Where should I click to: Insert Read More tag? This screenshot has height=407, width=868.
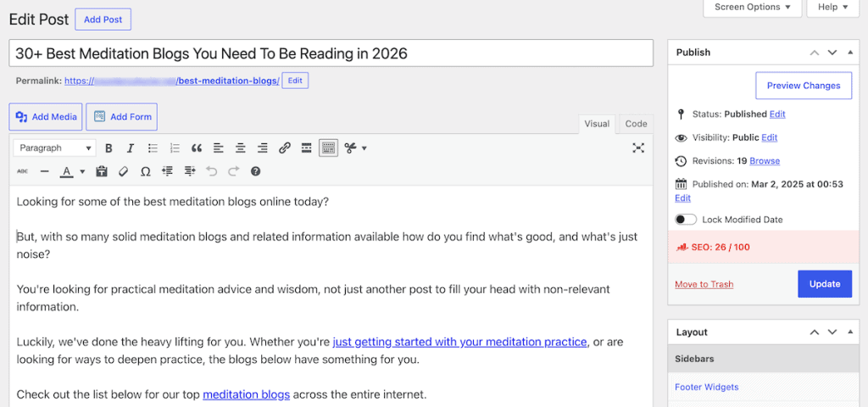(306, 148)
